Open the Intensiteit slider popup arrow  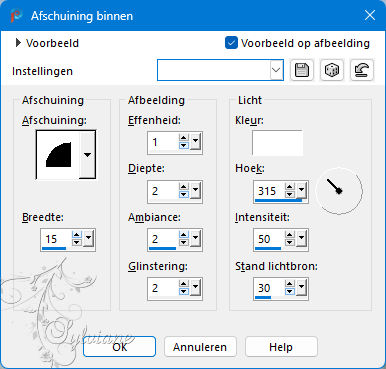tap(301, 238)
